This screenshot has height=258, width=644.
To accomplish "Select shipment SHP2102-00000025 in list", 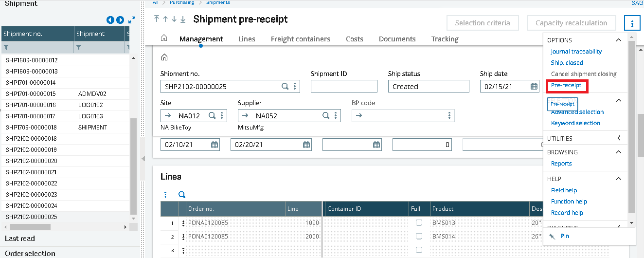I will pos(31,217).
